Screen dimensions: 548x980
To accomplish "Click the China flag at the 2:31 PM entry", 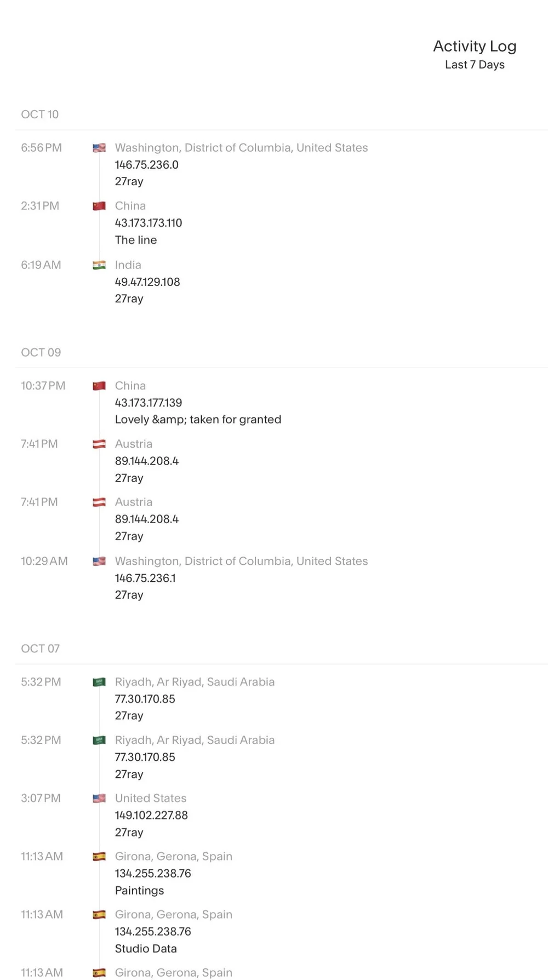I will click(x=99, y=206).
